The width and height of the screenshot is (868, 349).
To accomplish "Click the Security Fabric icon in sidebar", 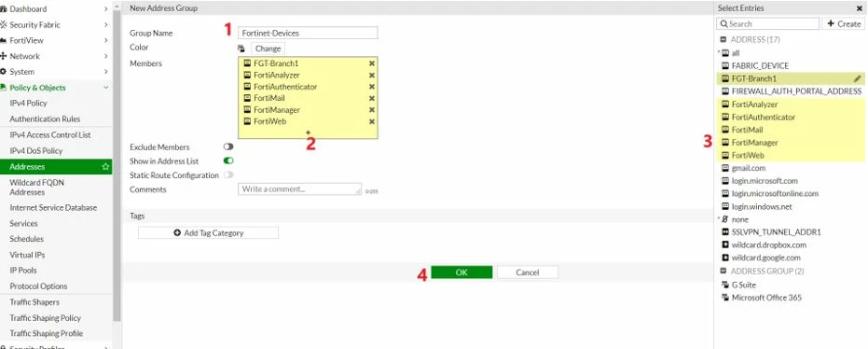I will click(4, 25).
